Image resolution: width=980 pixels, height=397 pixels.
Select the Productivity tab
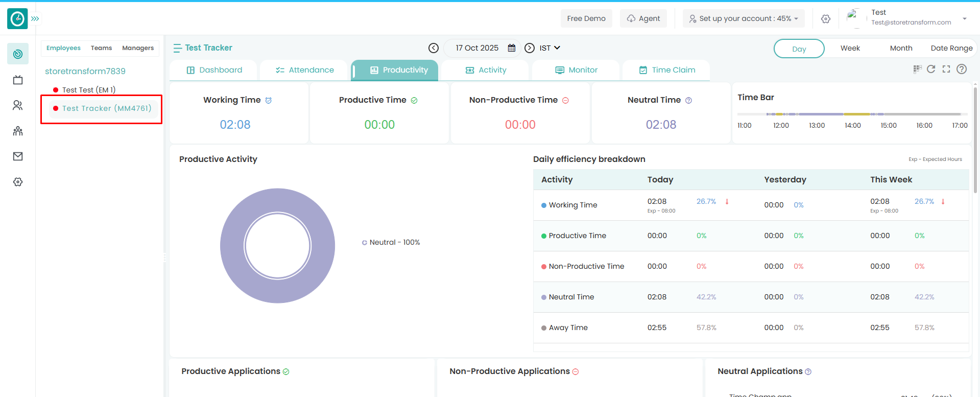click(395, 70)
